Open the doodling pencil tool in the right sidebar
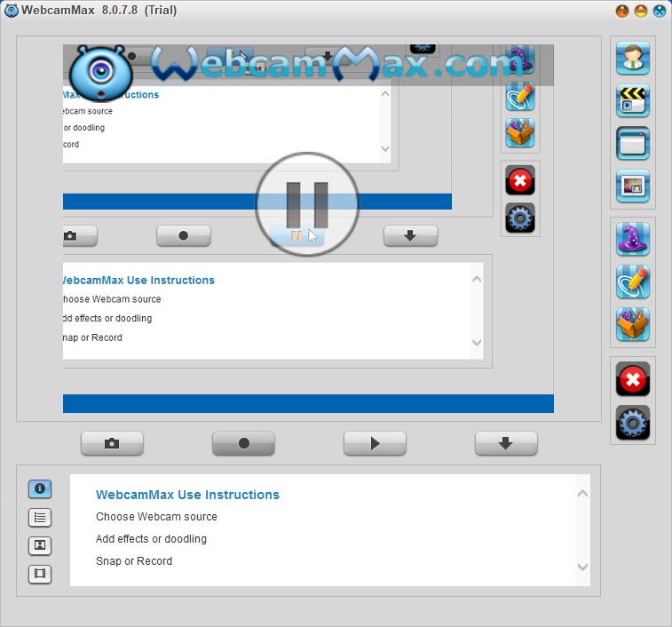This screenshot has height=627, width=672. (x=633, y=282)
